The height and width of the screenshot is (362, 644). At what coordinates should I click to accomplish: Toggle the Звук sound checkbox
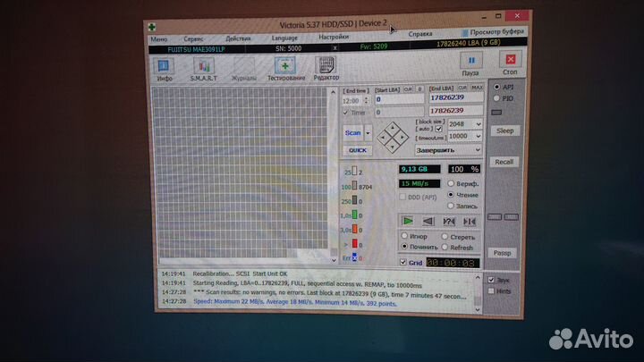pyautogui.click(x=492, y=279)
